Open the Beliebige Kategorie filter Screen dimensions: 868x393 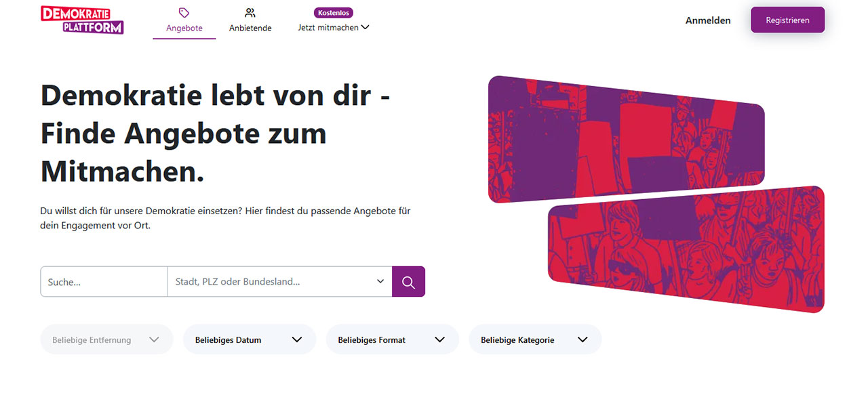[x=534, y=339]
